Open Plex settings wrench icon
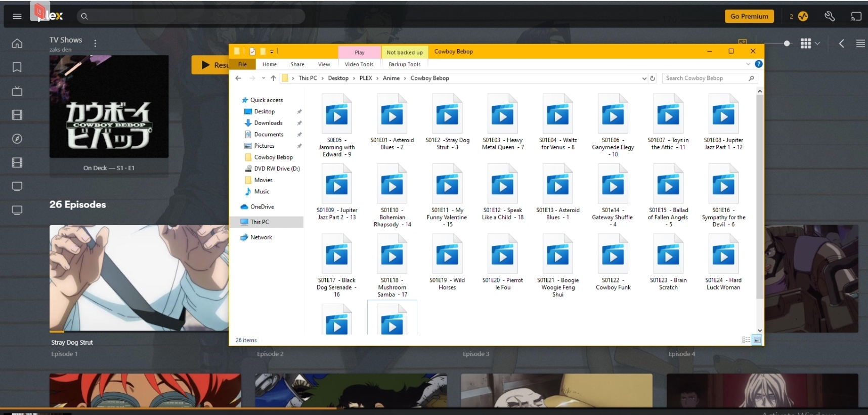Screen dimensions: 868x415 coord(830,16)
